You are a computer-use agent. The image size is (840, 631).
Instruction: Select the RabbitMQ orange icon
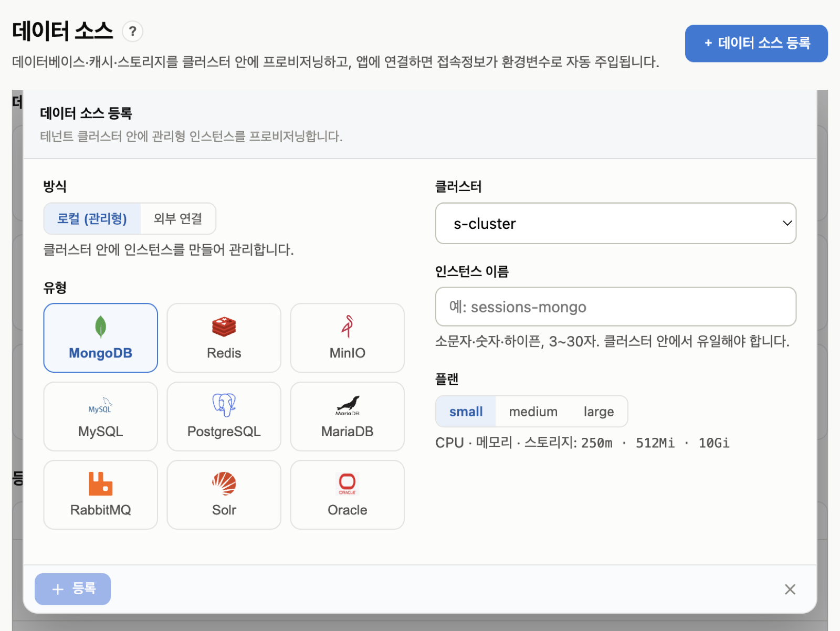click(x=100, y=483)
